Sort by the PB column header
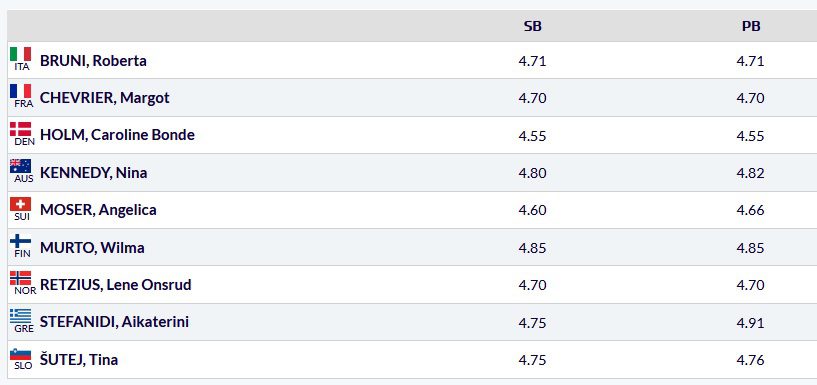The width and height of the screenshot is (817, 385). click(x=751, y=26)
